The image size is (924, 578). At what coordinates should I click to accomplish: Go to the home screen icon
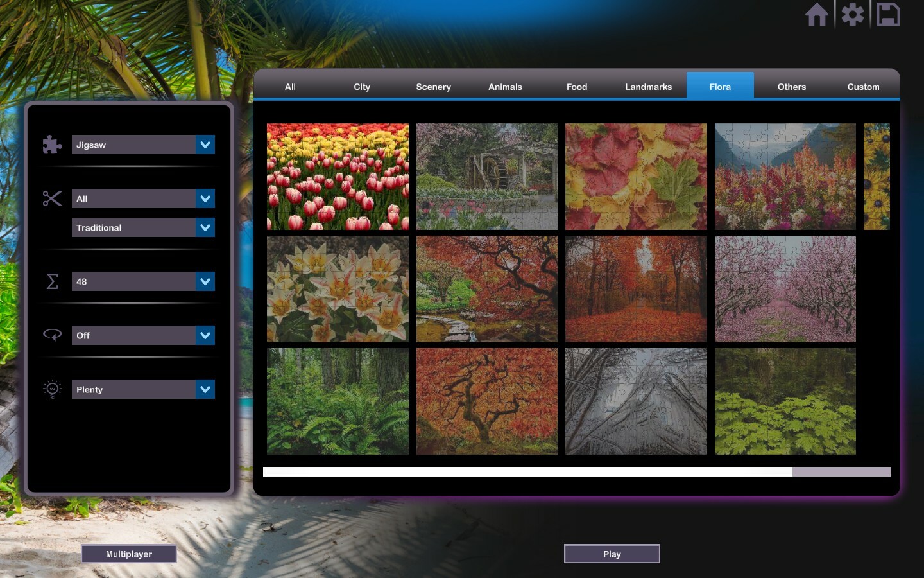point(817,14)
